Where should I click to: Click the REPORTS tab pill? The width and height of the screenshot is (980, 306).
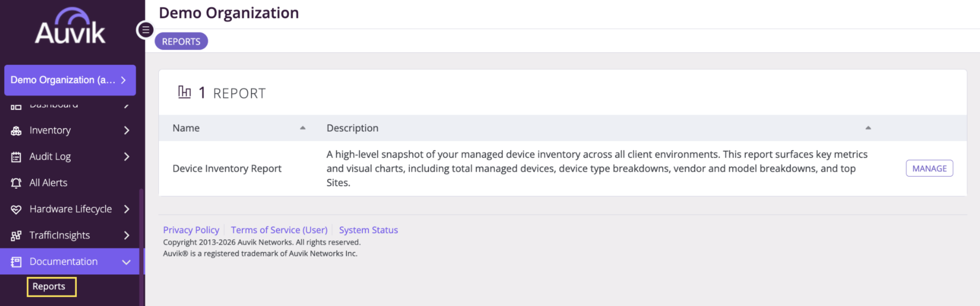[x=181, y=41]
